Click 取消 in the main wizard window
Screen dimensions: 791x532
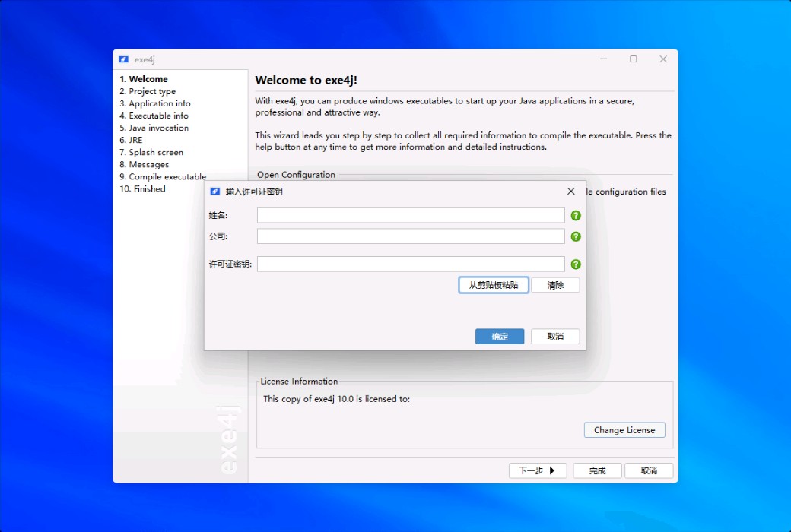(649, 470)
